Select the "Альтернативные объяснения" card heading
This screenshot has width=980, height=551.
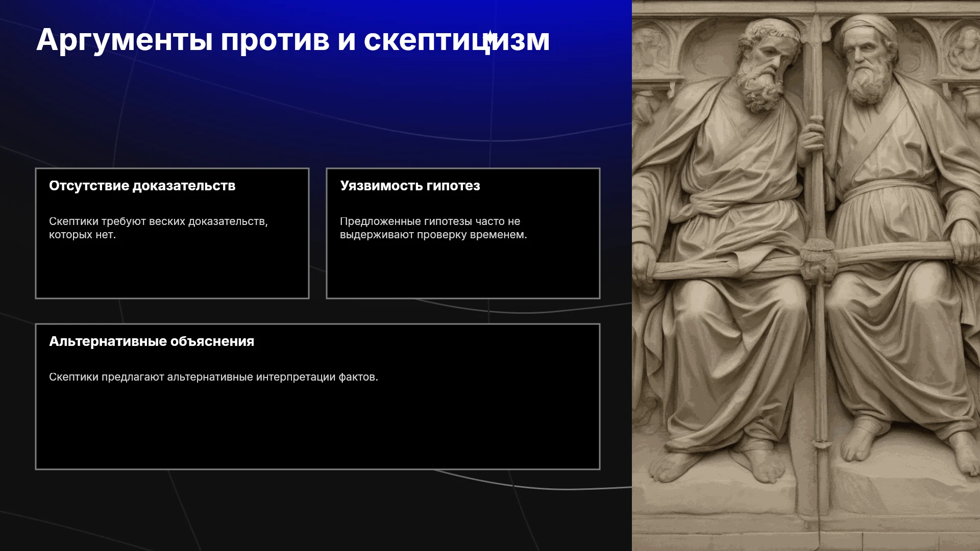pos(152,341)
